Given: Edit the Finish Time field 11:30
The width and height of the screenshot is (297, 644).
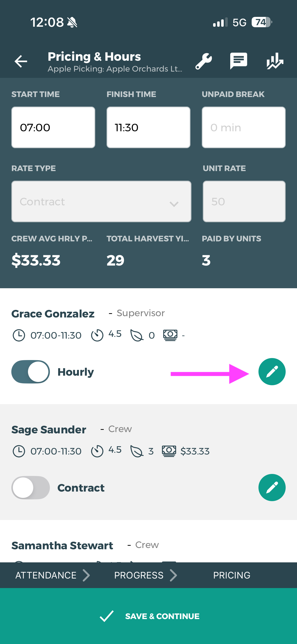Looking at the screenshot, I should tap(148, 127).
